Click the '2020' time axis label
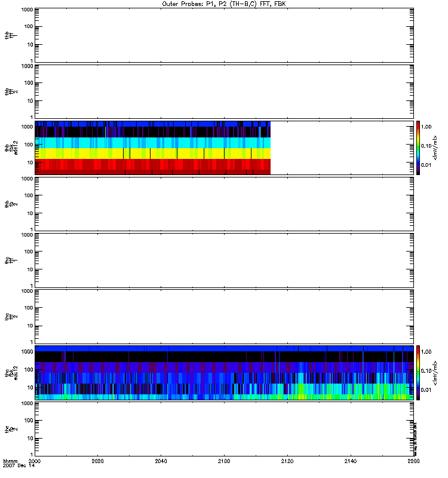Screen dimensions: 448x478 97,461
